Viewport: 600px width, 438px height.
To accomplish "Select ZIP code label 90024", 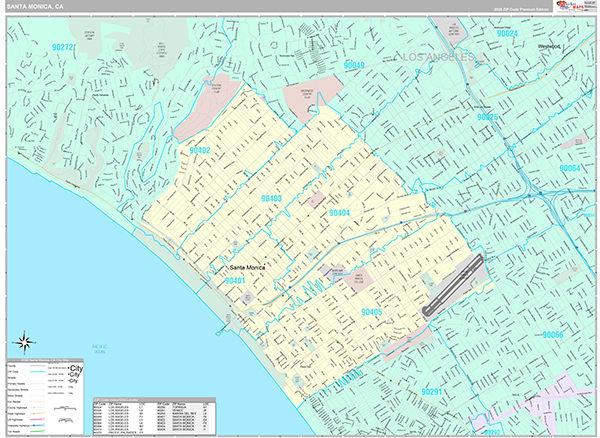I will (507, 34).
